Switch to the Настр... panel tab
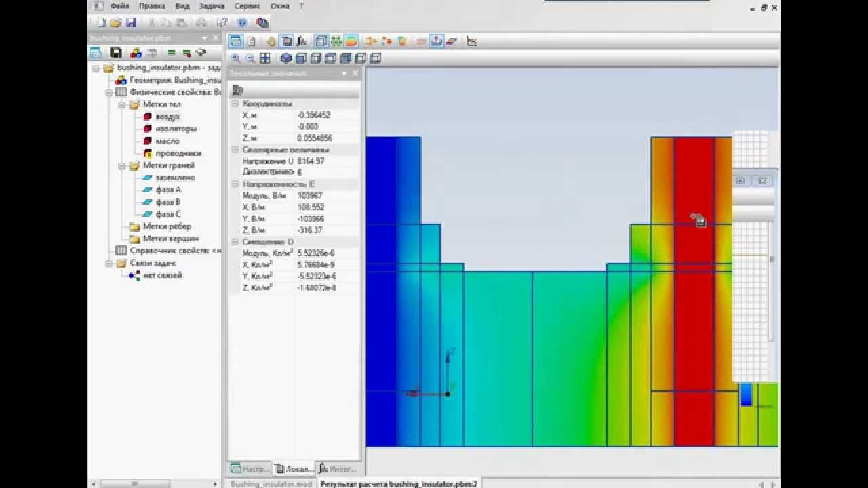This screenshot has width=868, height=488. pos(250,468)
